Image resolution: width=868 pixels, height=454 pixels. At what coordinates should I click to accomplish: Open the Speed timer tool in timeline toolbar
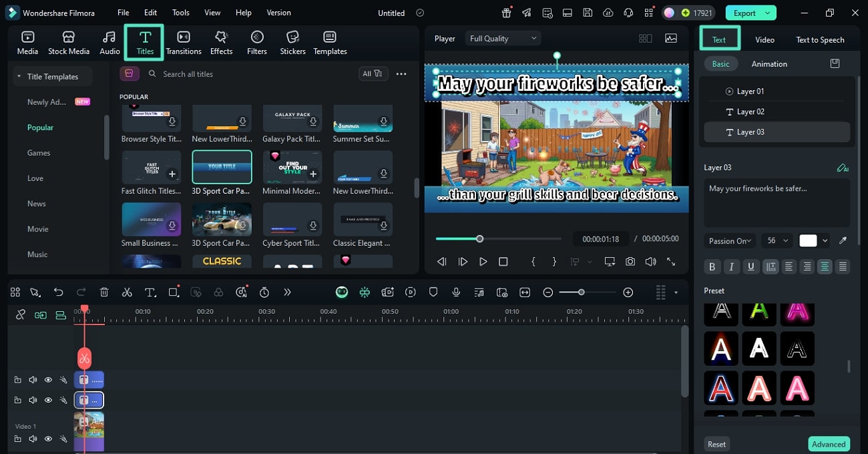[264, 292]
